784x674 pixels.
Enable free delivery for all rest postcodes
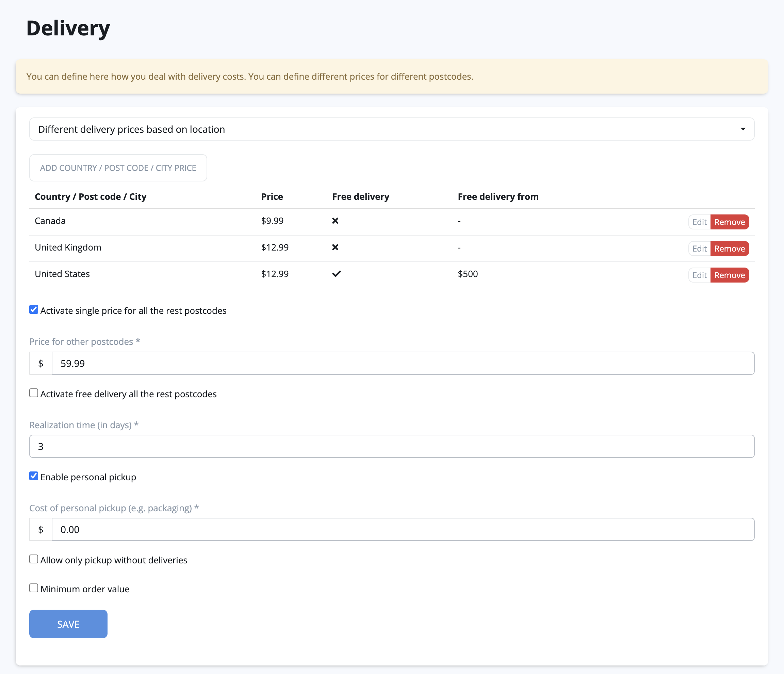click(34, 393)
